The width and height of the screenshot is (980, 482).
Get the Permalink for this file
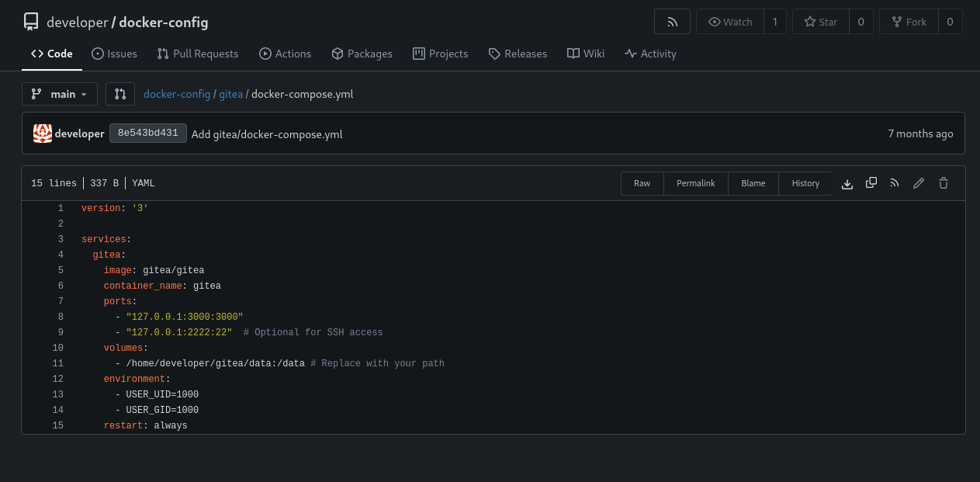[696, 183]
